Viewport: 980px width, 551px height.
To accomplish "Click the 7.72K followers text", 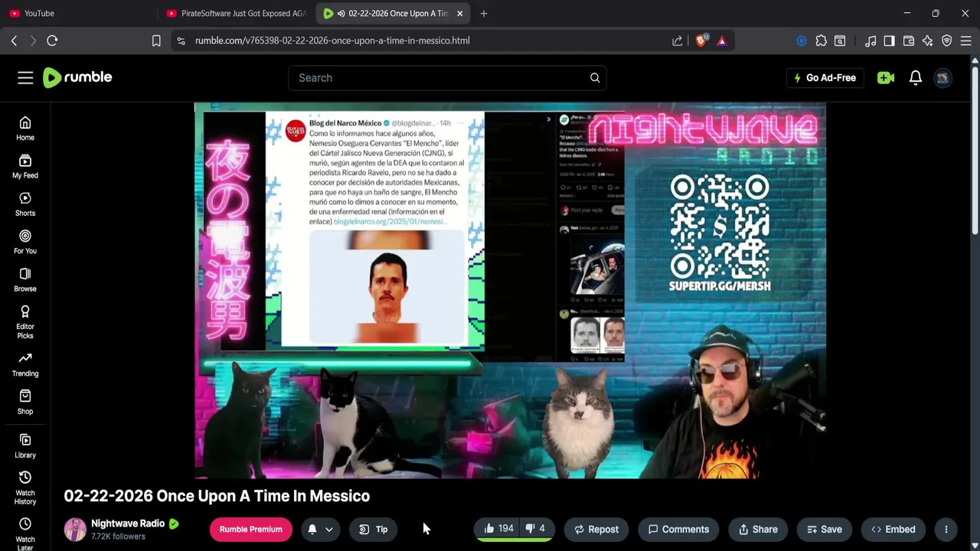I will [118, 536].
